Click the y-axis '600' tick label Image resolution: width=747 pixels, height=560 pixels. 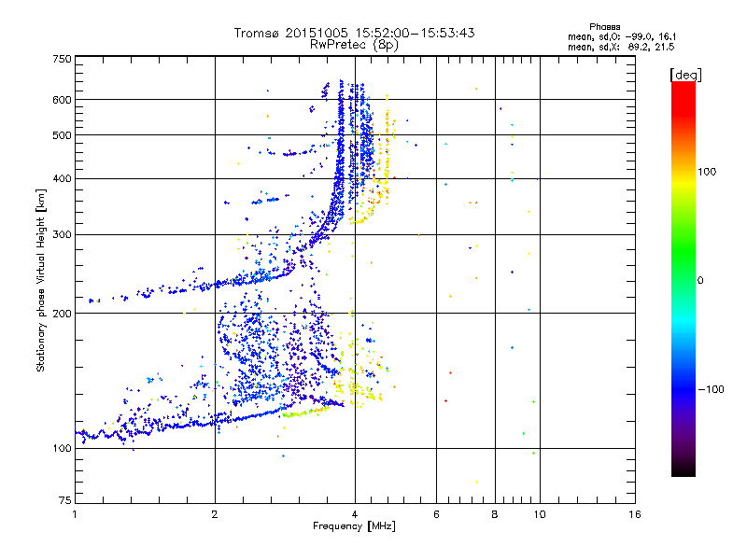(x=62, y=100)
